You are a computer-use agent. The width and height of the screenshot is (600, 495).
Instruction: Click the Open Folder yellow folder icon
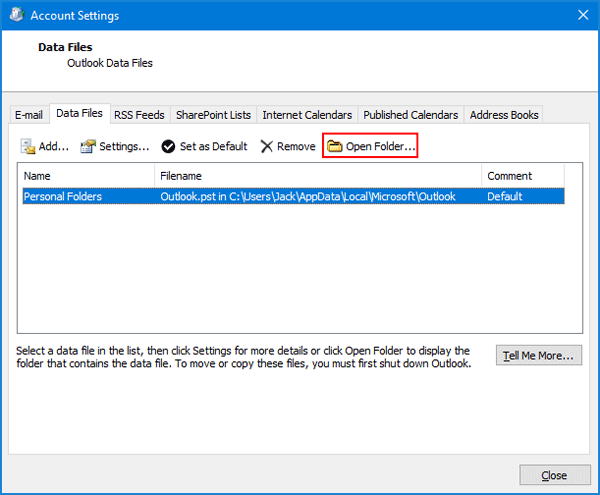(334, 146)
